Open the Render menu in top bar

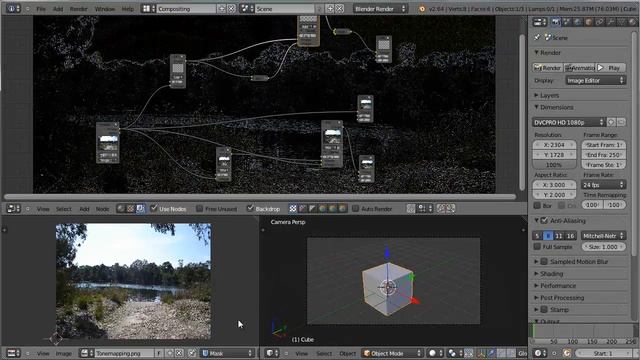tap(78, 9)
